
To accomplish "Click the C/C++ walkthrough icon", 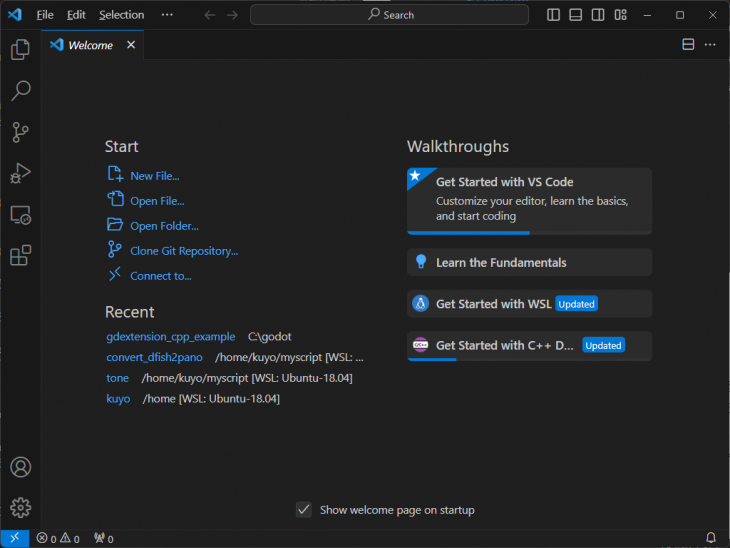I will (x=420, y=345).
